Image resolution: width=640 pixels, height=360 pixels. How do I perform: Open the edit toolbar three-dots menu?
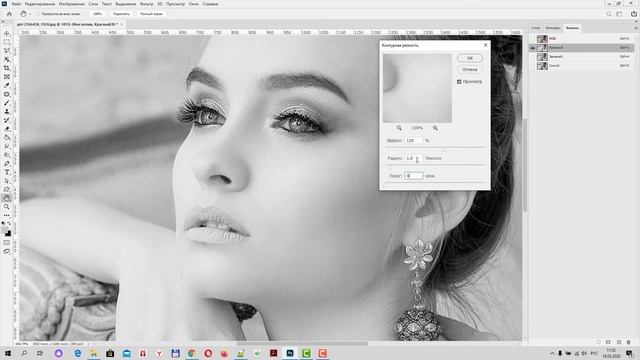[x=7, y=215]
